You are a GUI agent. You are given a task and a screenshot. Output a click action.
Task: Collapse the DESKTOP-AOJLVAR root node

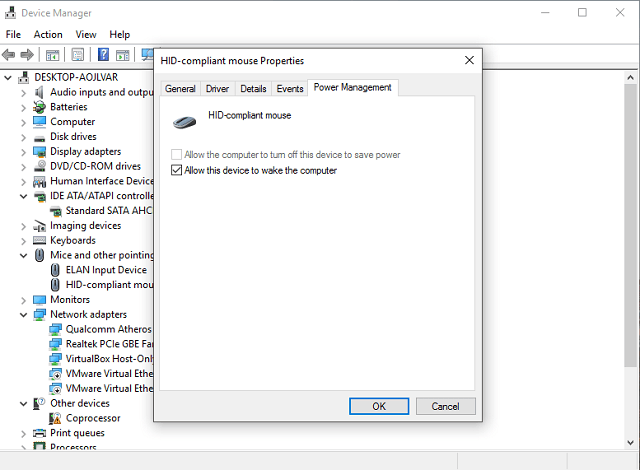coord(8,78)
